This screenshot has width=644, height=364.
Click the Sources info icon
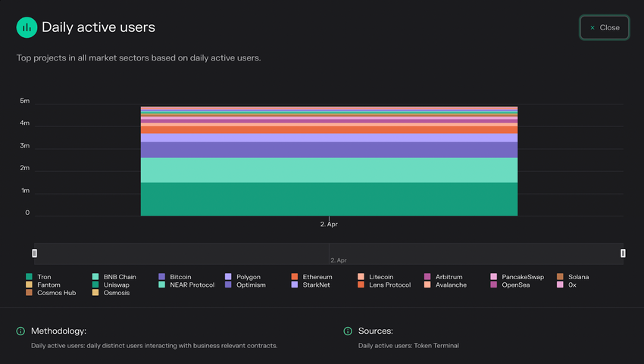click(x=348, y=331)
